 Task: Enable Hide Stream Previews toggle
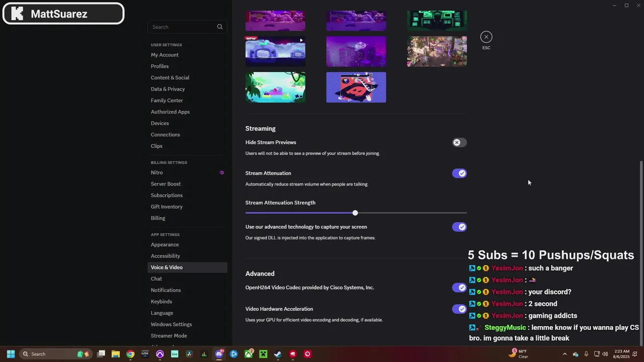(459, 142)
